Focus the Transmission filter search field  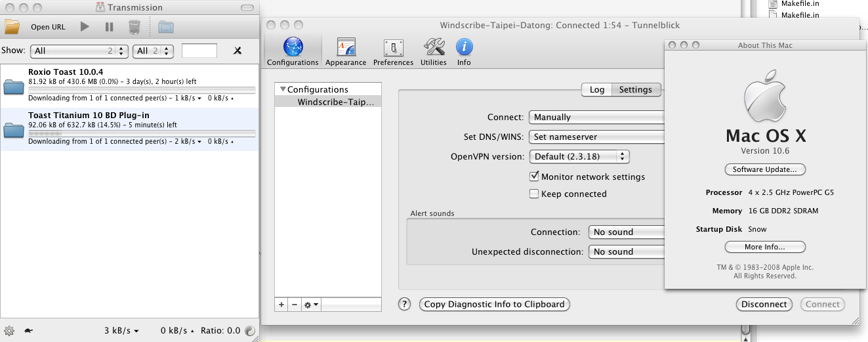pos(199,51)
